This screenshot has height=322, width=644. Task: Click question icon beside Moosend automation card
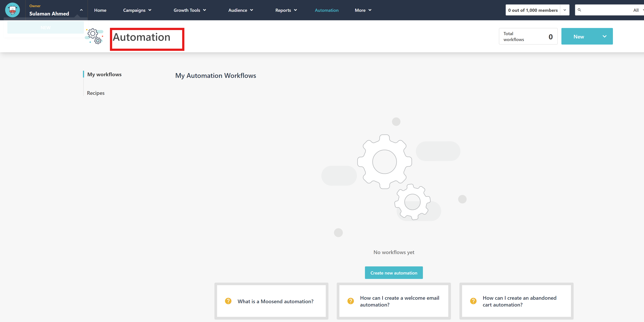[x=228, y=301]
